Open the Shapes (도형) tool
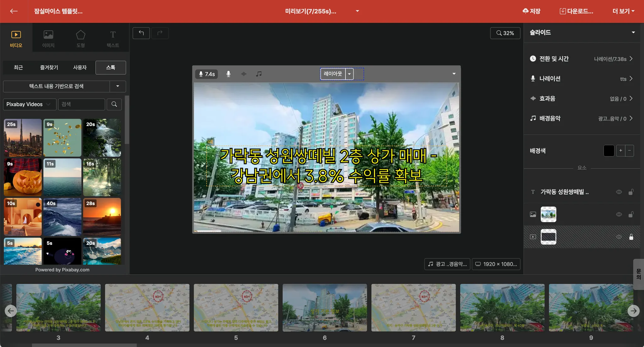This screenshot has width=644, height=347. point(80,38)
